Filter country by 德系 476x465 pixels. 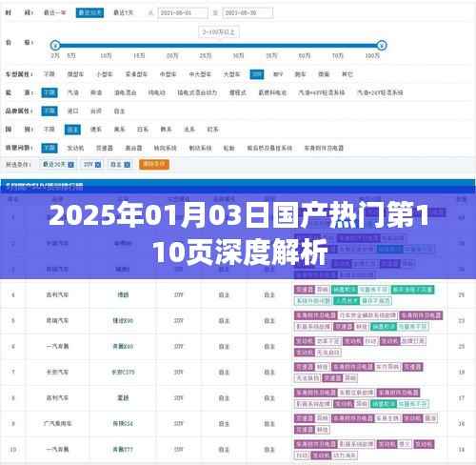coord(96,130)
